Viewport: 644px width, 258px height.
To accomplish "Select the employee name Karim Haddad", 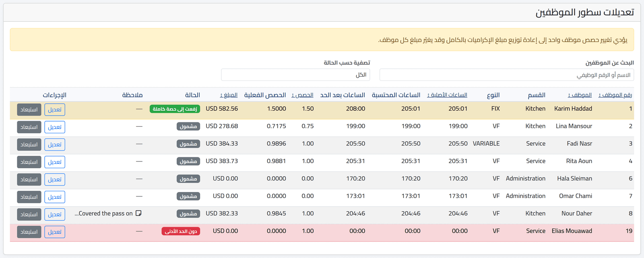I will 573,109.
